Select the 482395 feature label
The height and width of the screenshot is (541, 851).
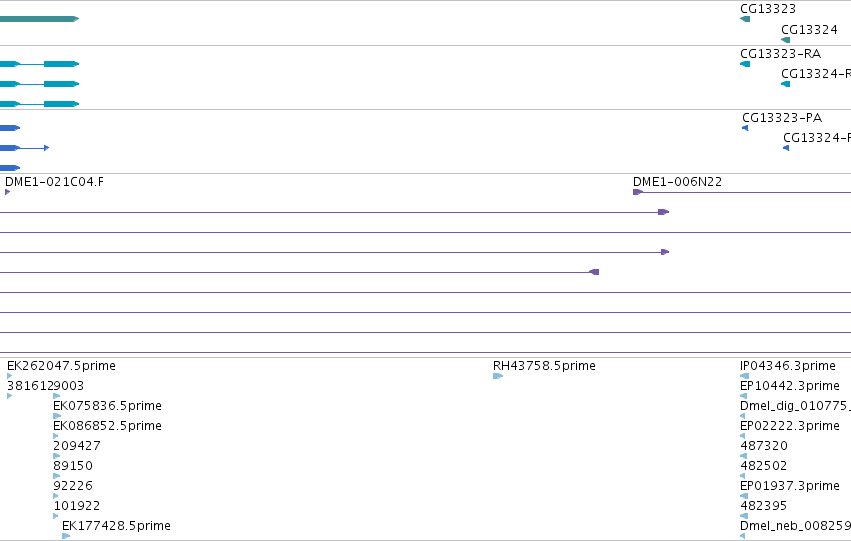(x=764, y=506)
